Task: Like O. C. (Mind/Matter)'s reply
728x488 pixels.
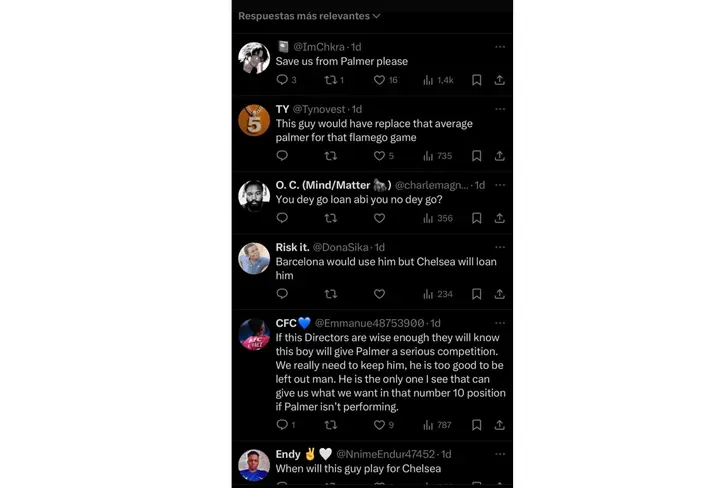Action: coord(379,218)
